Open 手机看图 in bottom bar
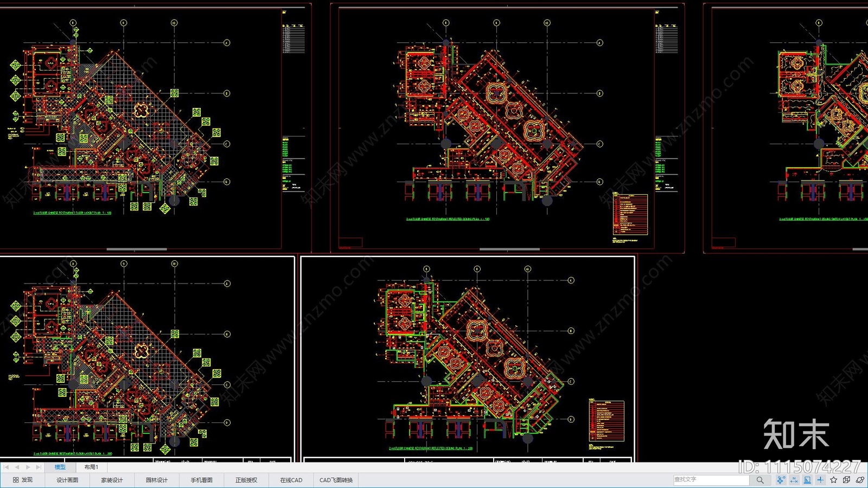The height and width of the screenshot is (488, 868). click(201, 480)
